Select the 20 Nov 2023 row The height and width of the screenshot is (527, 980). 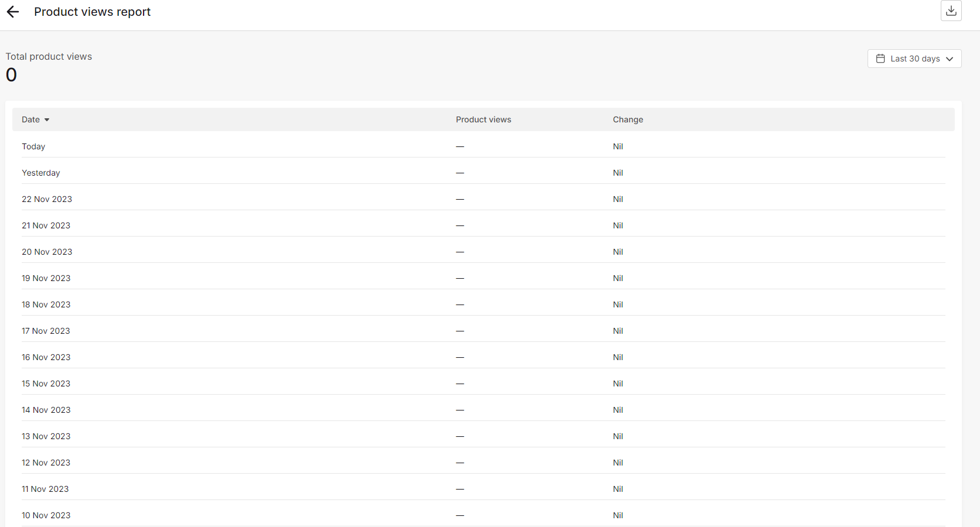coord(483,252)
